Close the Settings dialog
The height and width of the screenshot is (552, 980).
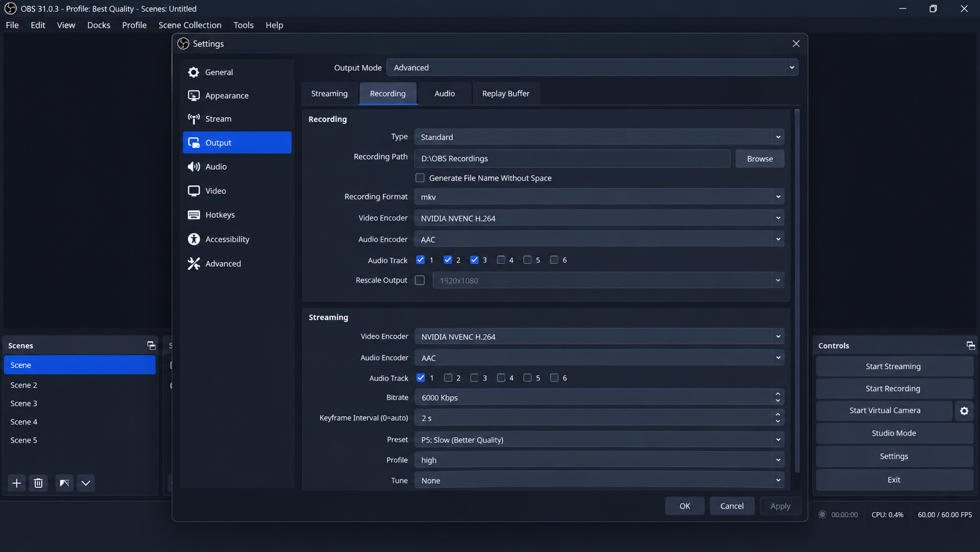point(795,44)
